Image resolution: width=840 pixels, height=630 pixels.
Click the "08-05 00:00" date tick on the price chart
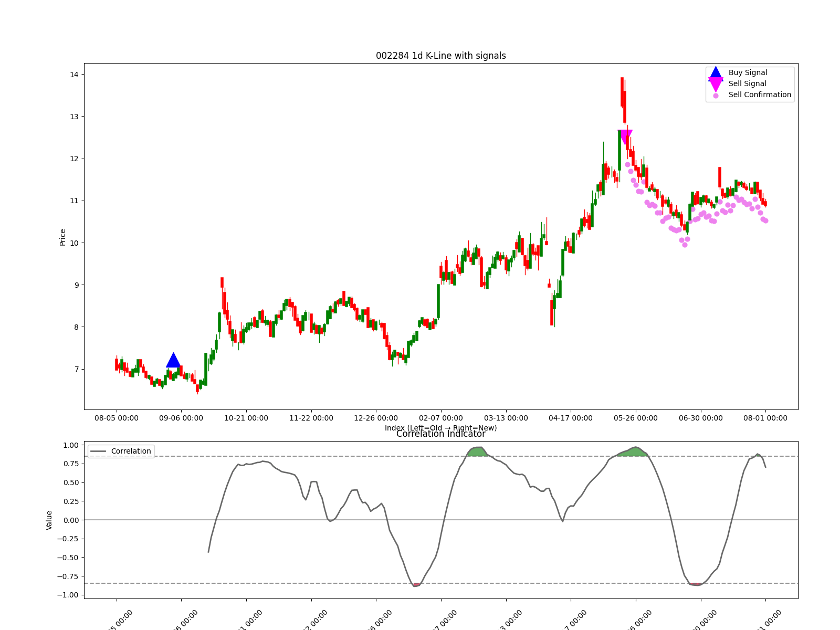(x=117, y=418)
